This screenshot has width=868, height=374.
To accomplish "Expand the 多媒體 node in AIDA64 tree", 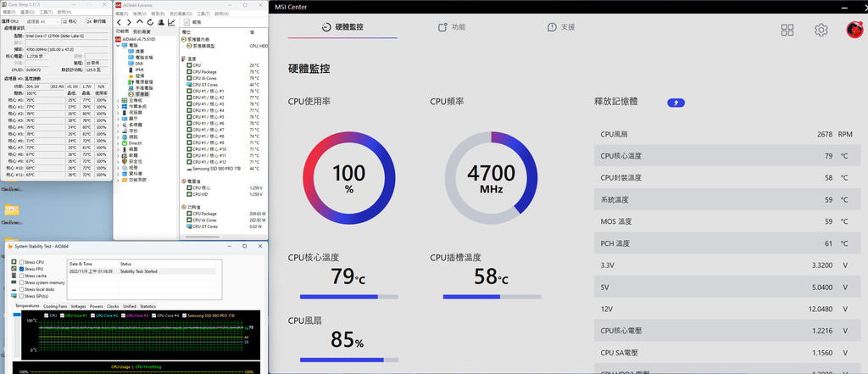I will tap(118, 125).
